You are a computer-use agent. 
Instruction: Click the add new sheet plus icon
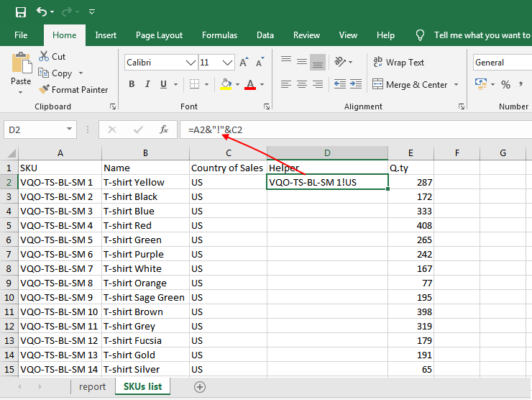click(x=200, y=387)
